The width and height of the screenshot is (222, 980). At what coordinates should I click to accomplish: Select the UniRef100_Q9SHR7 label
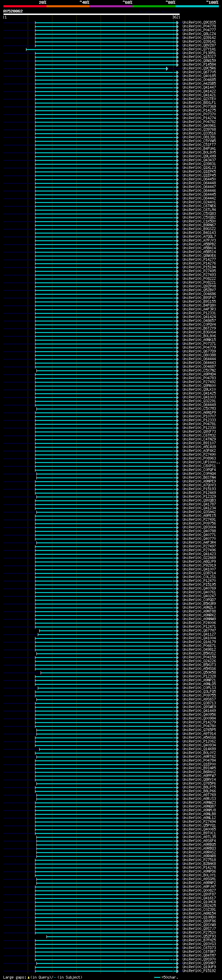199,963
